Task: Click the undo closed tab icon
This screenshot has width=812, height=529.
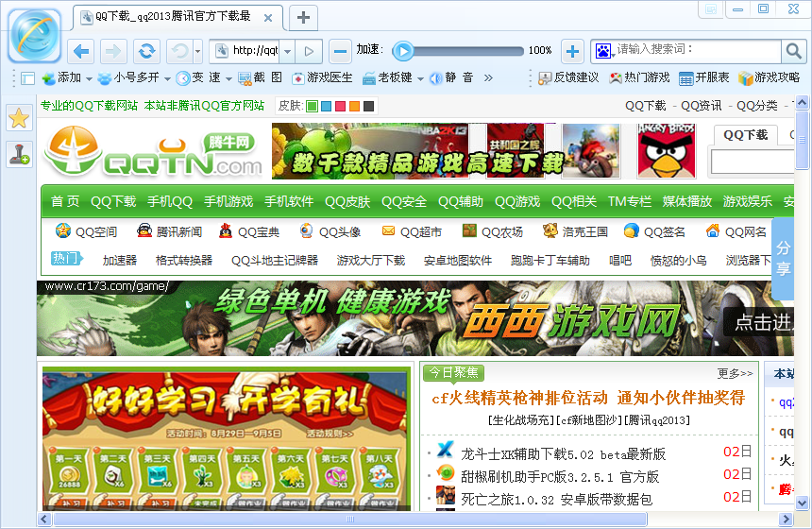Action: [x=179, y=51]
